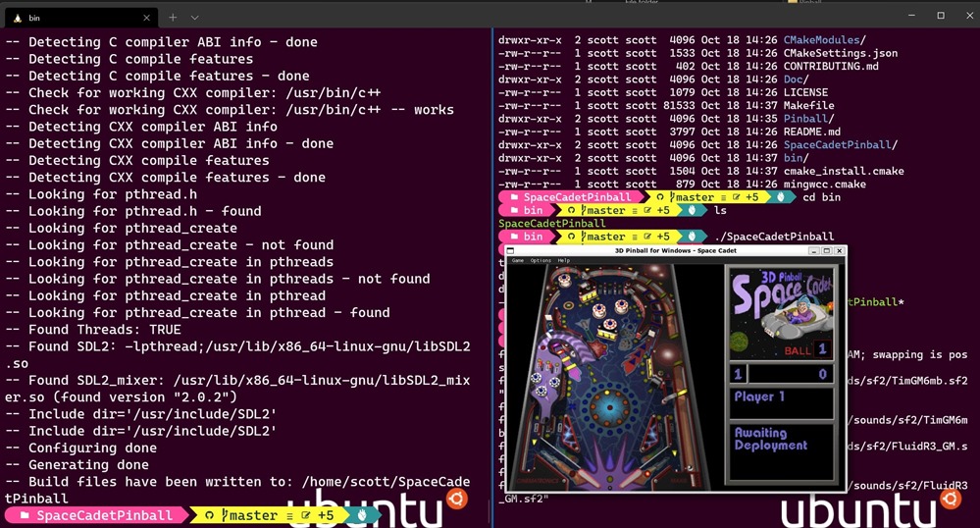Open the Help menu in 3D Pinball

coord(564,260)
